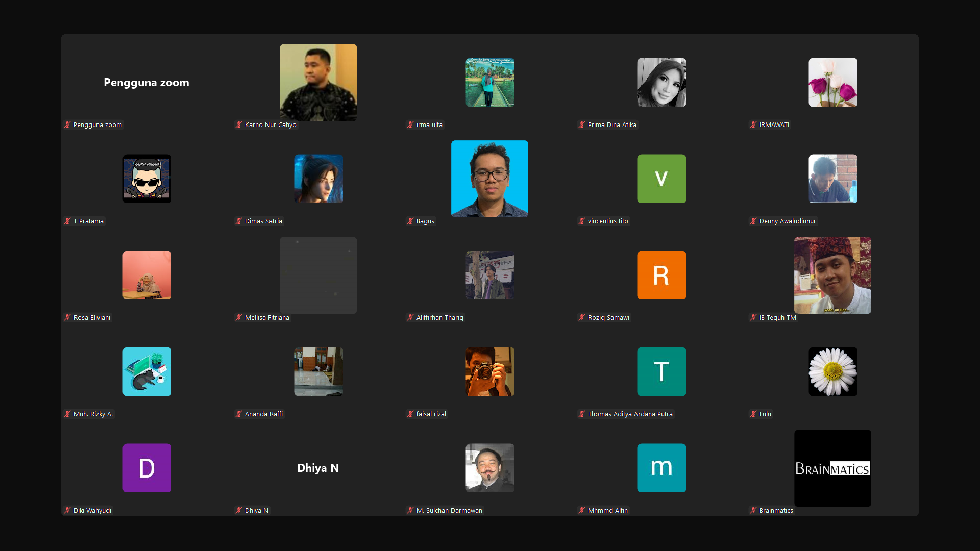Image resolution: width=980 pixels, height=551 pixels.
Task: Click the teal T avatar of Thomas Aditya
Action: click(661, 371)
